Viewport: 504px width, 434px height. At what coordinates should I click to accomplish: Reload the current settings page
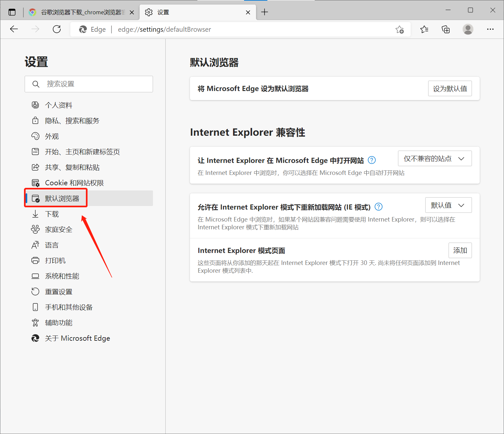pos(57,29)
